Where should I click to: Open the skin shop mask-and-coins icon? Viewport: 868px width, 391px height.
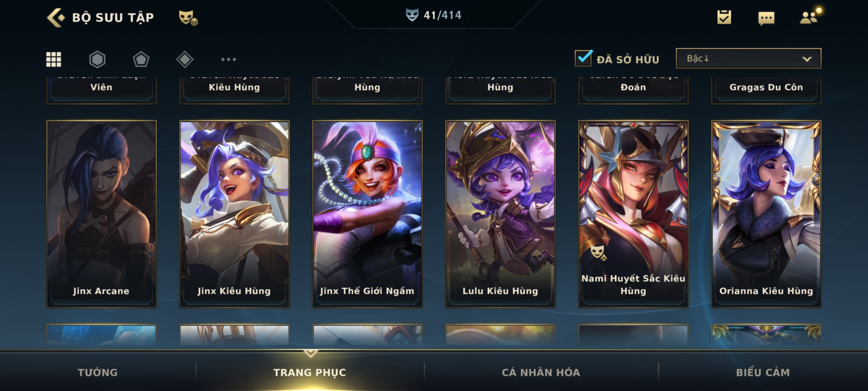tap(188, 18)
